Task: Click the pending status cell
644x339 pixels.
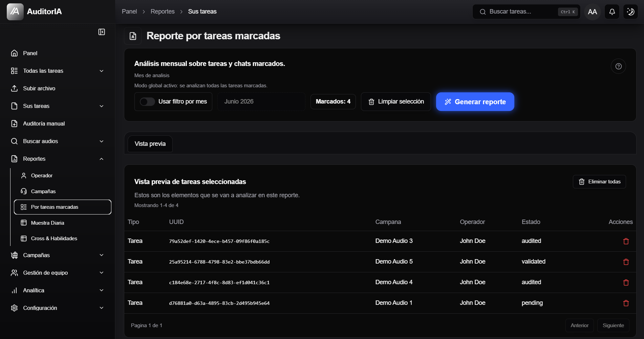Action: pyautogui.click(x=532, y=303)
